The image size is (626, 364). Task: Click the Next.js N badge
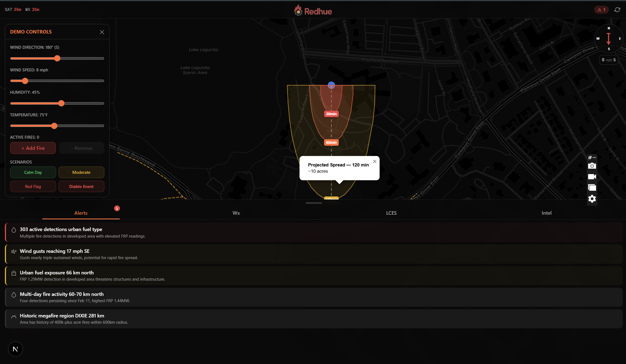pos(16,349)
